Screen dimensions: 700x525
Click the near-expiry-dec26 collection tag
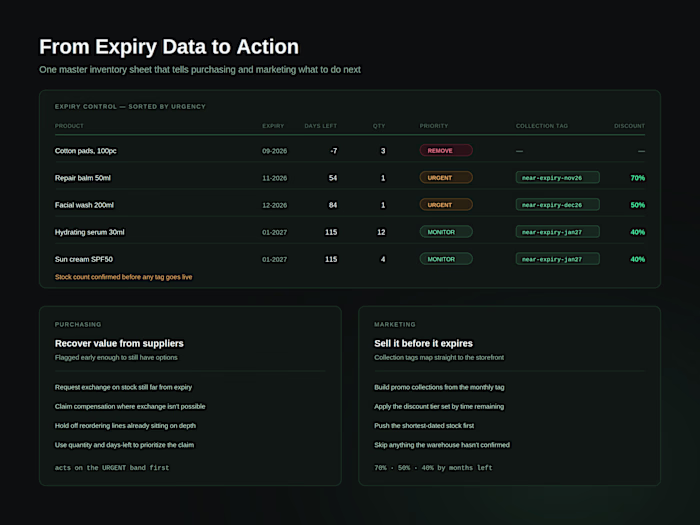pyautogui.click(x=557, y=205)
